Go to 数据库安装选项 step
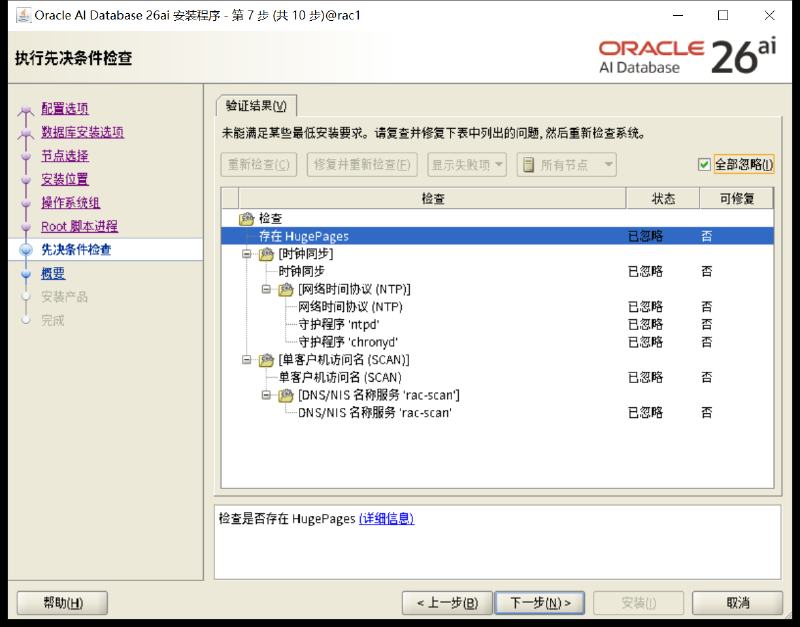The image size is (800, 627). (x=83, y=132)
